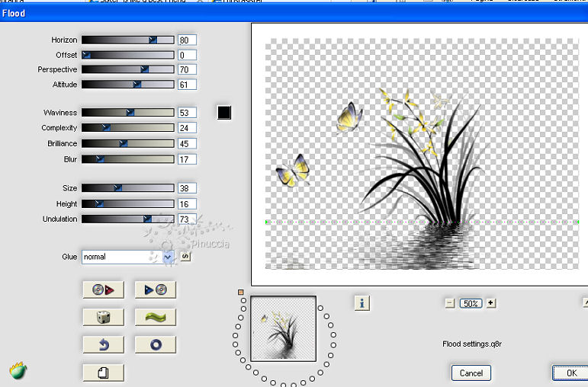Screen dimensions: 588x387
Task: Click the 'Flood settings.q8r' file name text
Action: tap(472, 344)
